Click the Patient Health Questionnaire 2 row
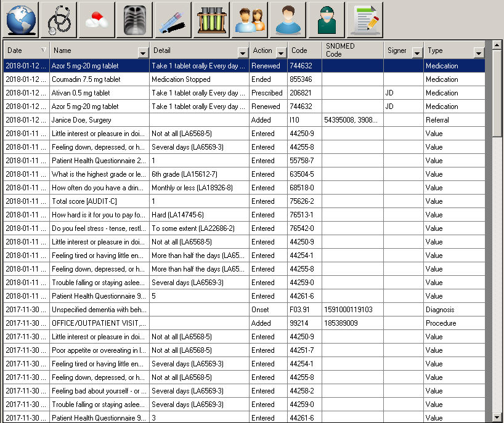This screenshot has height=423, width=504. [244, 161]
